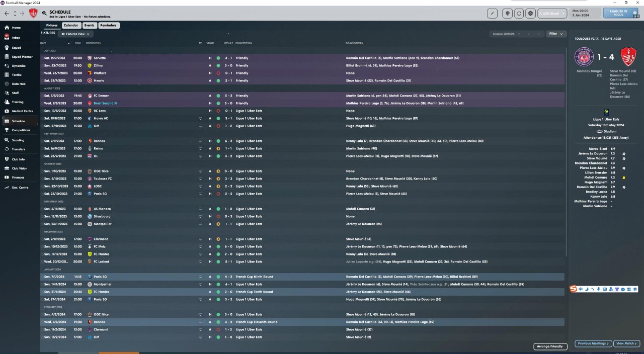Switch to the Fixtures tab

(52, 25)
